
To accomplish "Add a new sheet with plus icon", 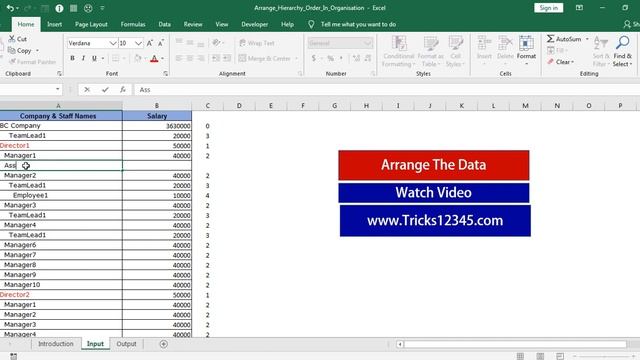I will 163,344.
